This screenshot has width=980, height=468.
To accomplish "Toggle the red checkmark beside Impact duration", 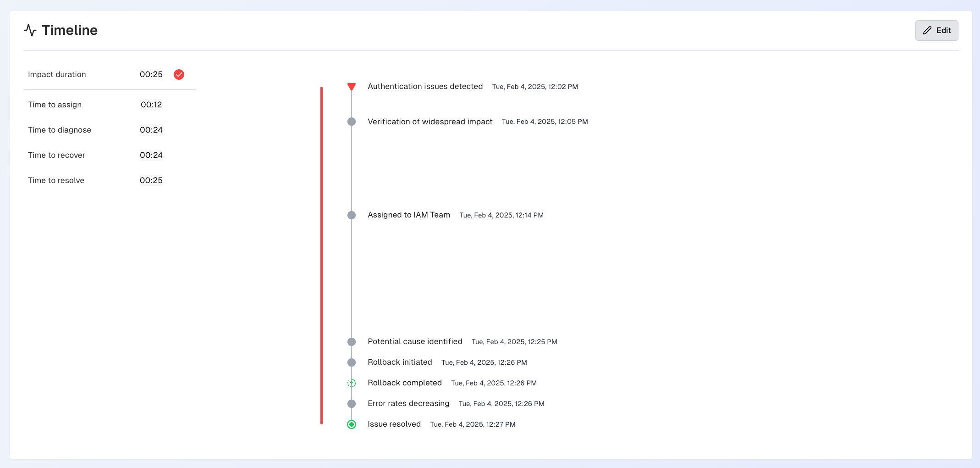I will coord(179,74).
